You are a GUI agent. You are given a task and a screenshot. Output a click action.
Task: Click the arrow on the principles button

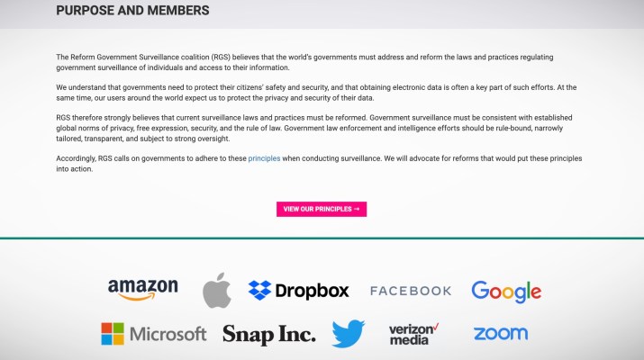click(x=357, y=209)
